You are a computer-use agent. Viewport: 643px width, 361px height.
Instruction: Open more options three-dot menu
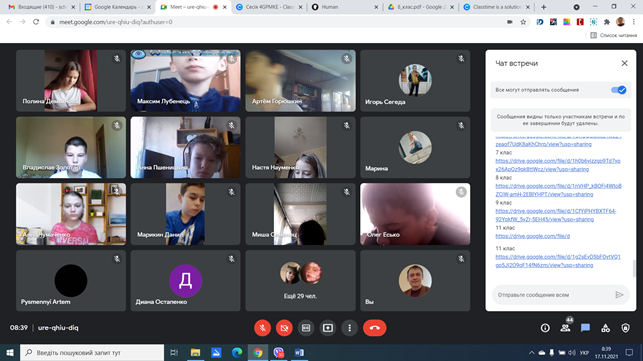[x=349, y=328]
